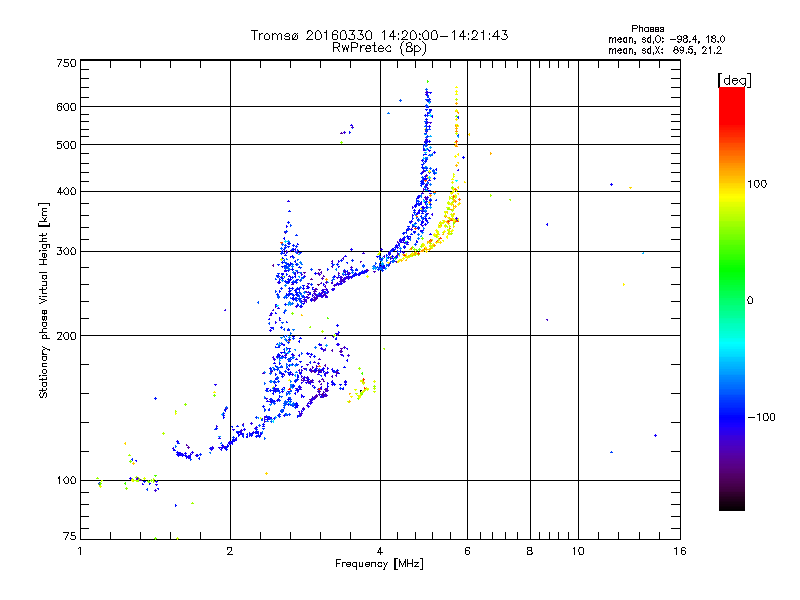Click the y-axis tick label '750'
Image resolution: width=800 pixels, height=600 pixels.
[66, 63]
